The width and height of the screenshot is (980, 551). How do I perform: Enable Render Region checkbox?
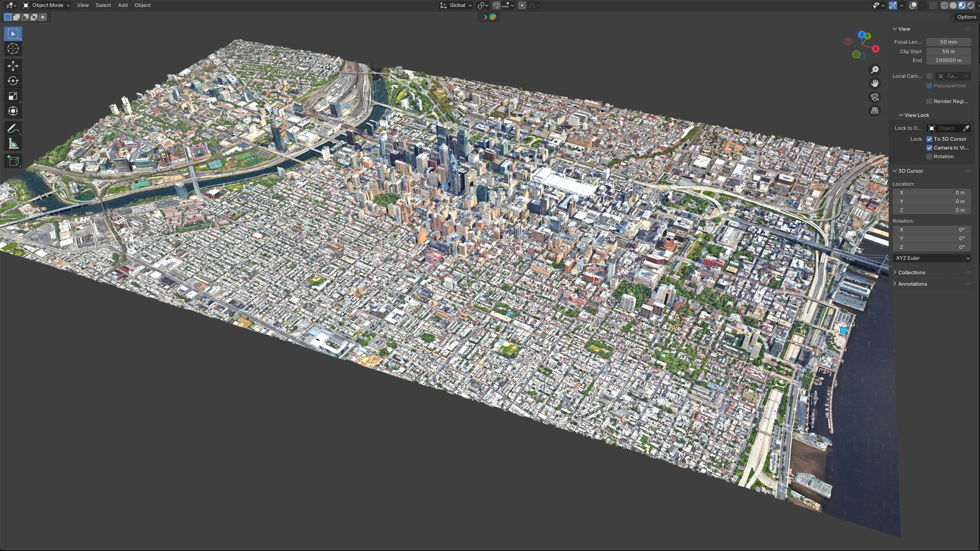pos(929,101)
